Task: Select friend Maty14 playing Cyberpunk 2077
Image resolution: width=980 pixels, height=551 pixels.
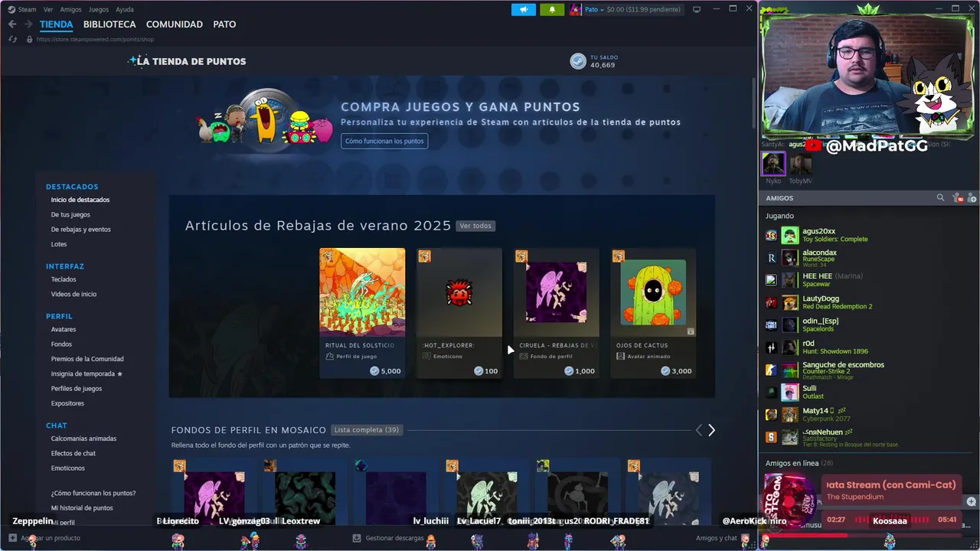Action: (869, 414)
